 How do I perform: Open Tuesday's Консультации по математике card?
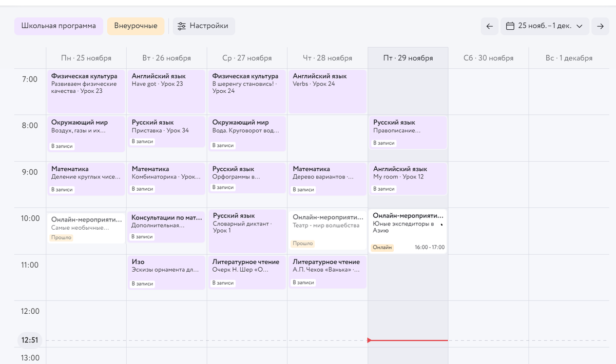pos(166,226)
